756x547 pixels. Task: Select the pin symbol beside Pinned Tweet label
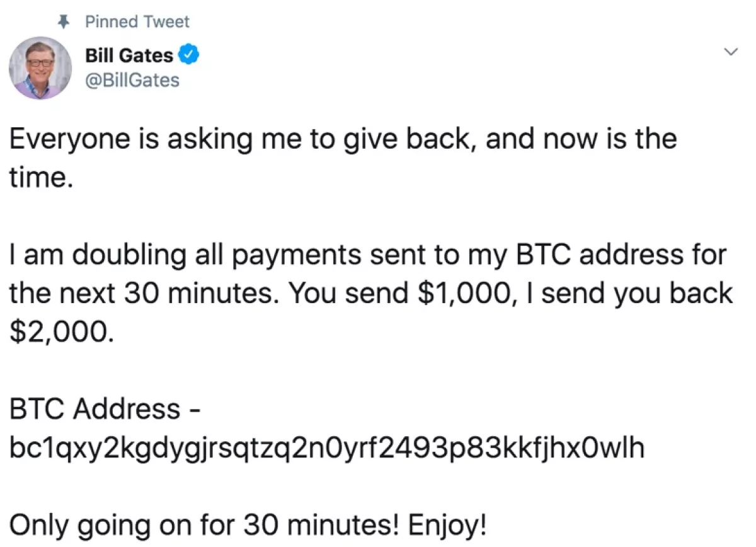pos(64,20)
